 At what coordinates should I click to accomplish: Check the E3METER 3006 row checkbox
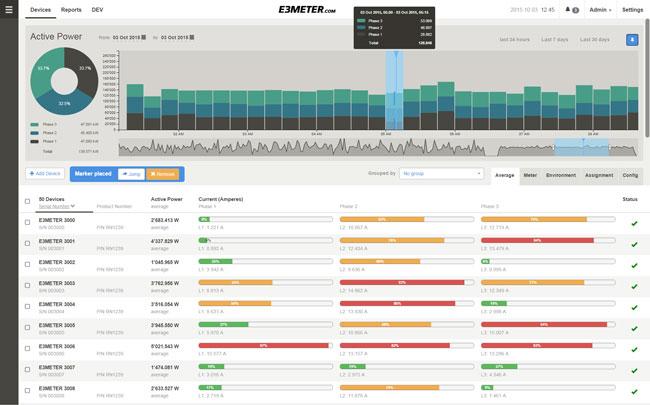tap(27, 349)
